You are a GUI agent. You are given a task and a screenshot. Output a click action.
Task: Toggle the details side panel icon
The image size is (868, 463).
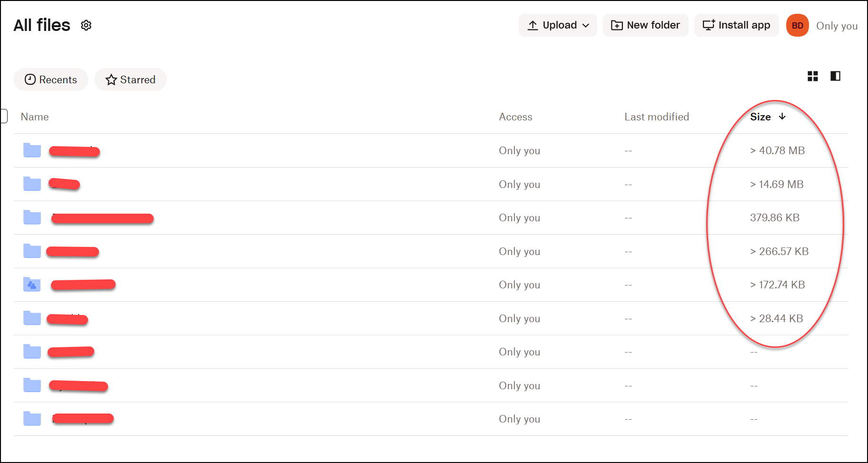point(835,76)
